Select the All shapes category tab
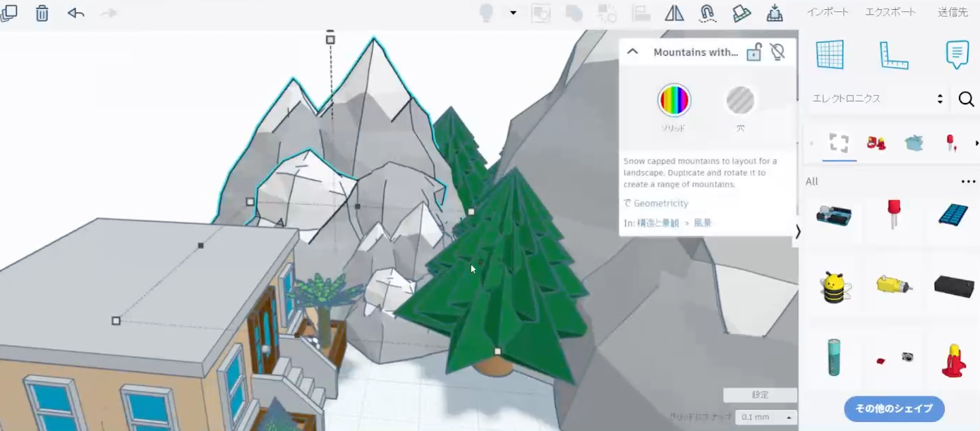980x431 pixels. pos(839,143)
